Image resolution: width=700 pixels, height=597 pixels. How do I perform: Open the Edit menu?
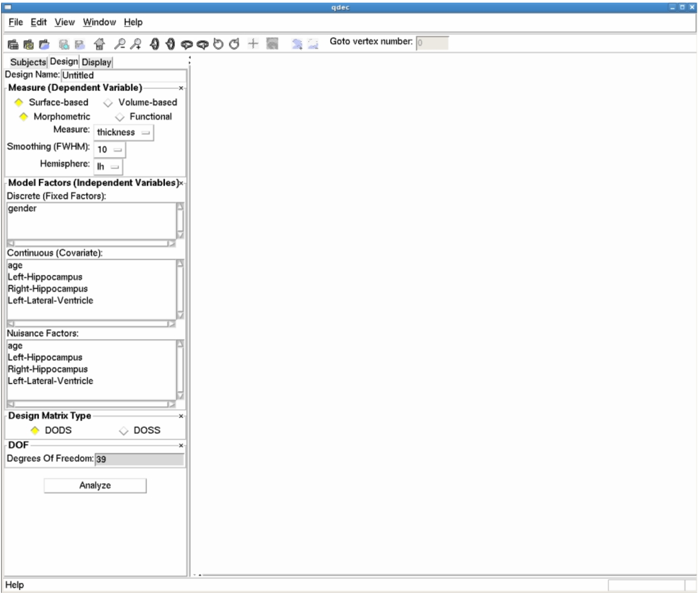pyautogui.click(x=39, y=22)
